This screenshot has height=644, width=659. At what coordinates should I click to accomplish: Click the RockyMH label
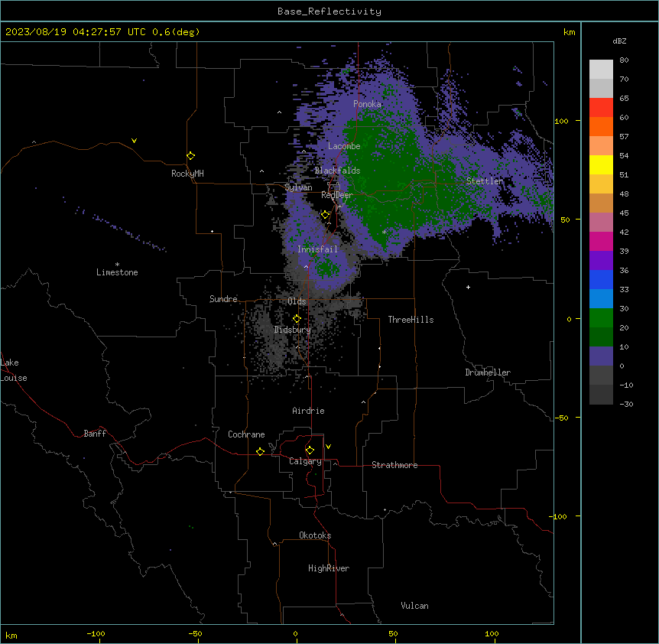[187, 174]
